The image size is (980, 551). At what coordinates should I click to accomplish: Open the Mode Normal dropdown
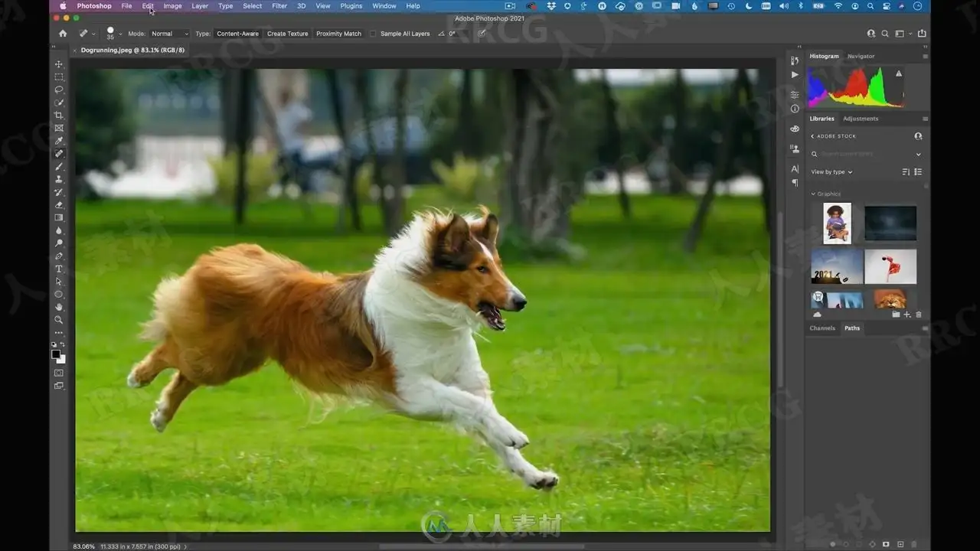tap(169, 34)
